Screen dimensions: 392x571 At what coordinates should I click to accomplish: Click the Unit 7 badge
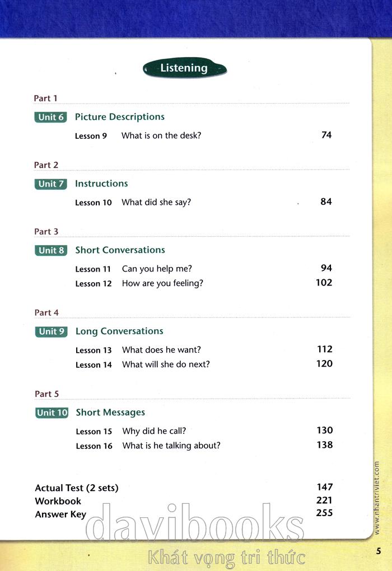coord(51,184)
